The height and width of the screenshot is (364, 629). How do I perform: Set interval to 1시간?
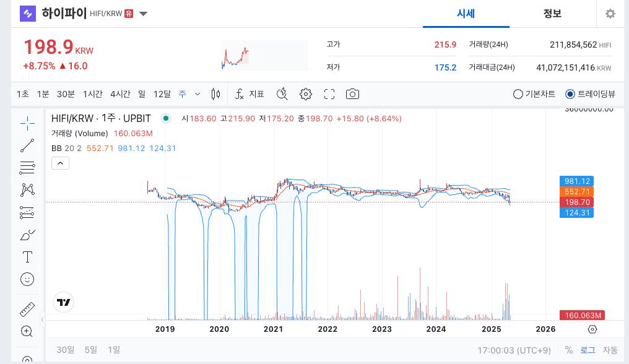coord(93,94)
